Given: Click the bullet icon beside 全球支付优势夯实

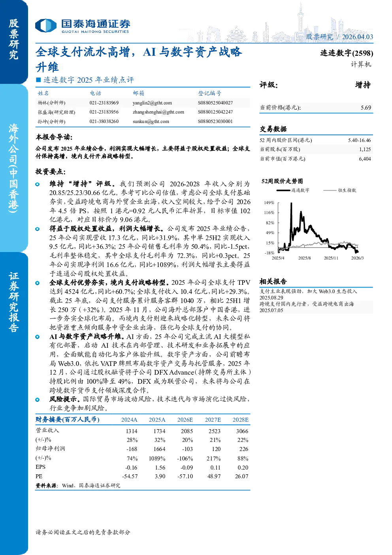Looking at the screenshot, I should click(38, 283).
